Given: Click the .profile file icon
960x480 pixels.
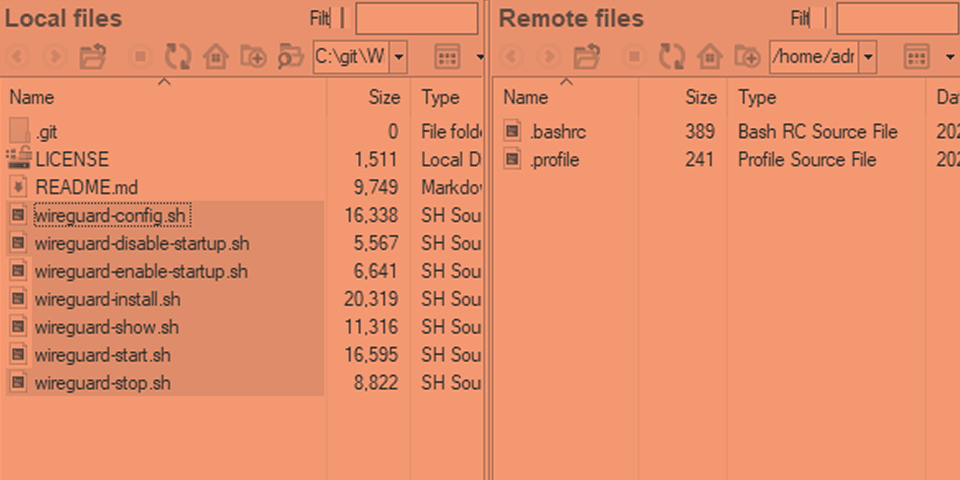Looking at the screenshot, I should 513,159.
